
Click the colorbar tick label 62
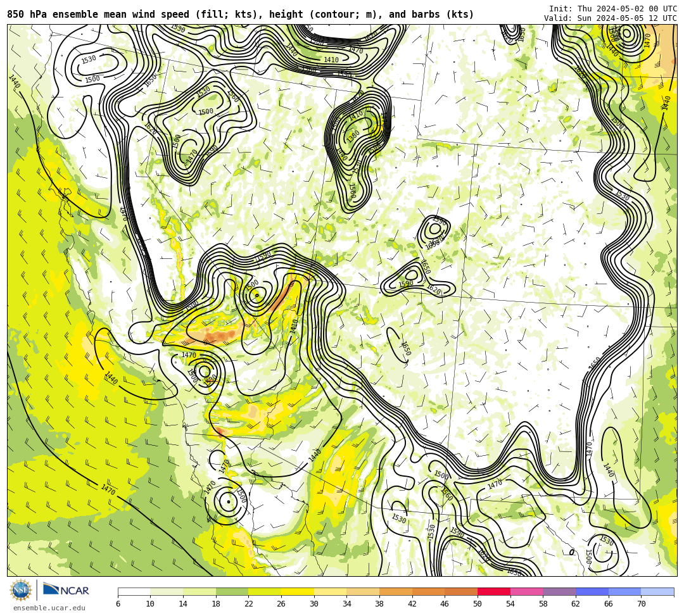(576, 604)
